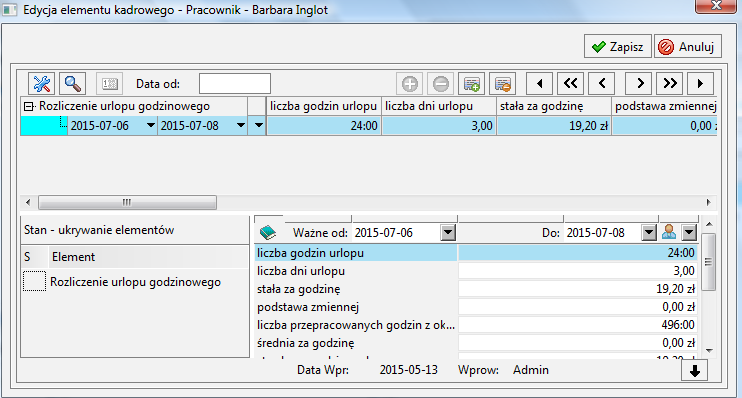
Task: Edit the 496:00 value field
Action: point(578,325)
